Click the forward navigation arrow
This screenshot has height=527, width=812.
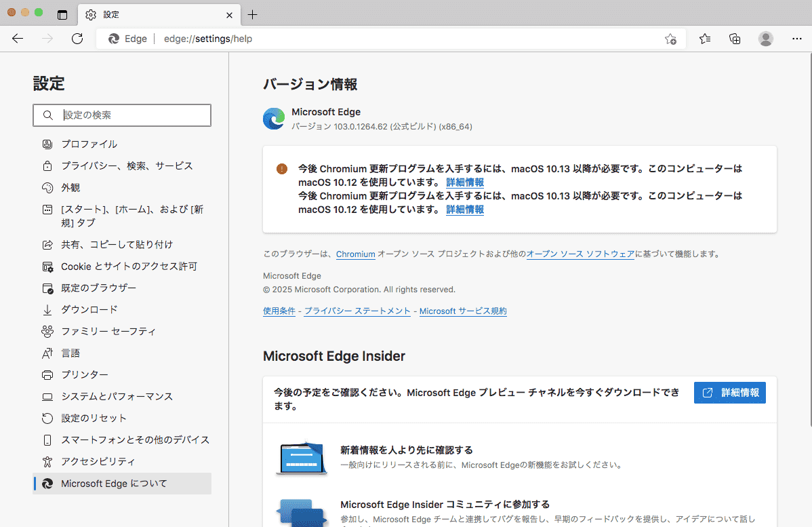point(47,39)
